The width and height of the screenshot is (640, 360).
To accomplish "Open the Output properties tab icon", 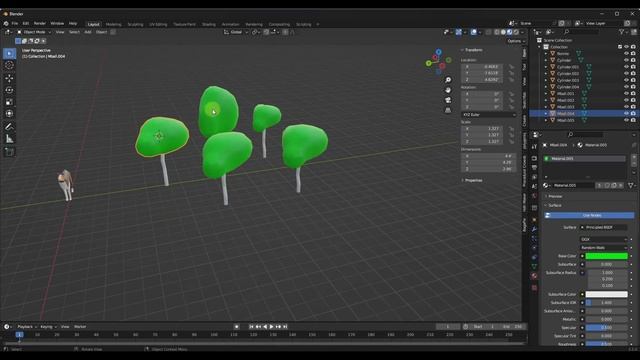I will pyautogui.click(x=534, y=167).
